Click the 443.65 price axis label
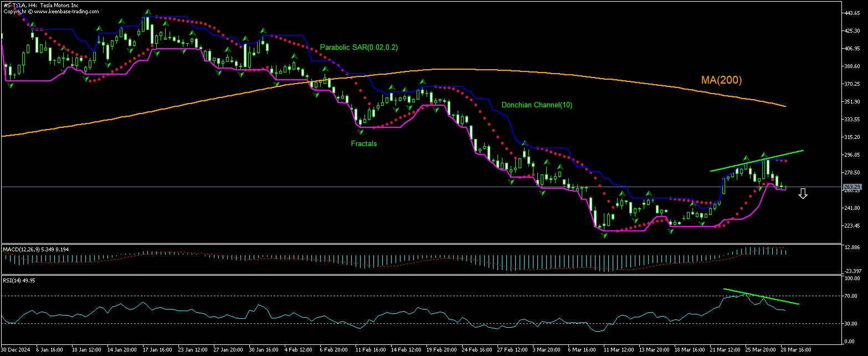Image resolution: width=868 pixels, height=356 pixels. point(851,13)
